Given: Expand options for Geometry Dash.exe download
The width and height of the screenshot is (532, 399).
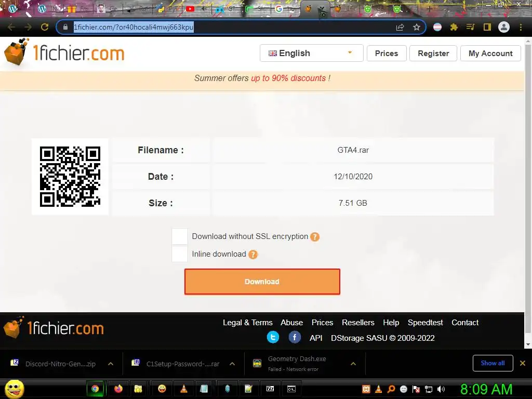Looking at the screenshot, I should (x=353, y=364).
